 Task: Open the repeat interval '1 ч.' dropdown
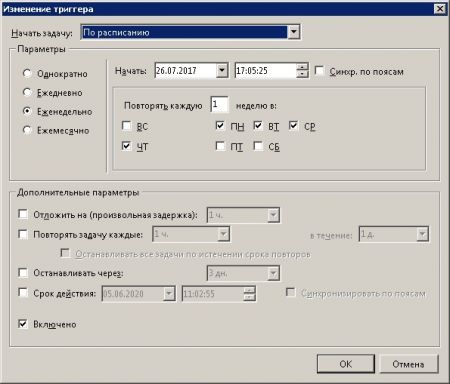click(224, 234)
